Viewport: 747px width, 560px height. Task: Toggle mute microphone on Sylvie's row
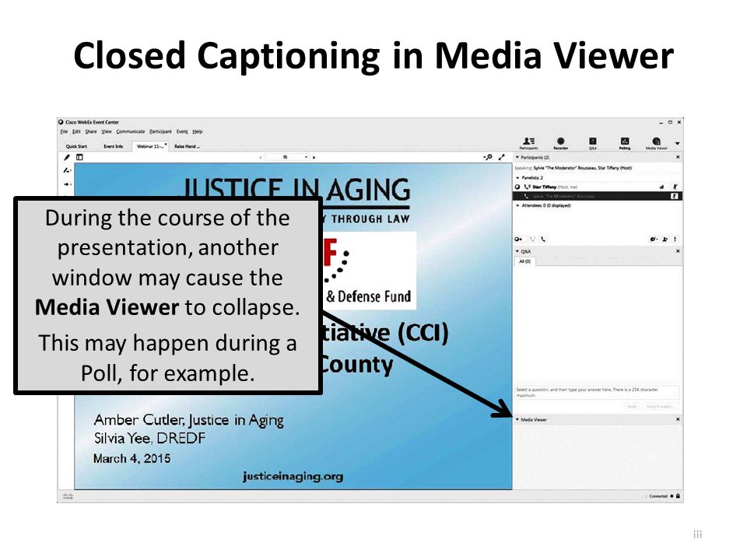(x=675, y=196)
